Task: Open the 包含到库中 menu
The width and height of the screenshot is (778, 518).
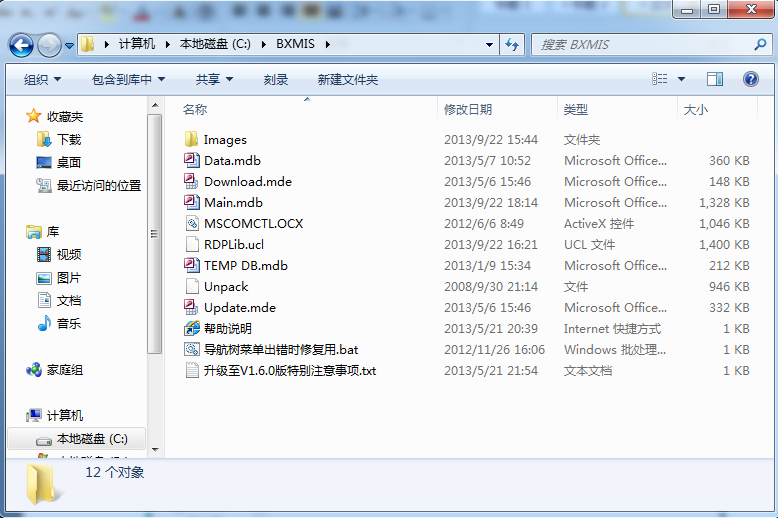Action: point(128,79)
